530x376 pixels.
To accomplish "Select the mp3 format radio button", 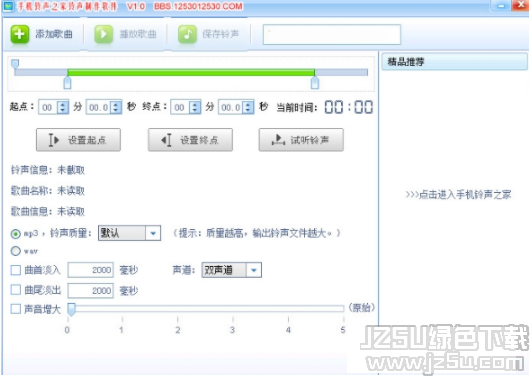I will tap(16, 233).
